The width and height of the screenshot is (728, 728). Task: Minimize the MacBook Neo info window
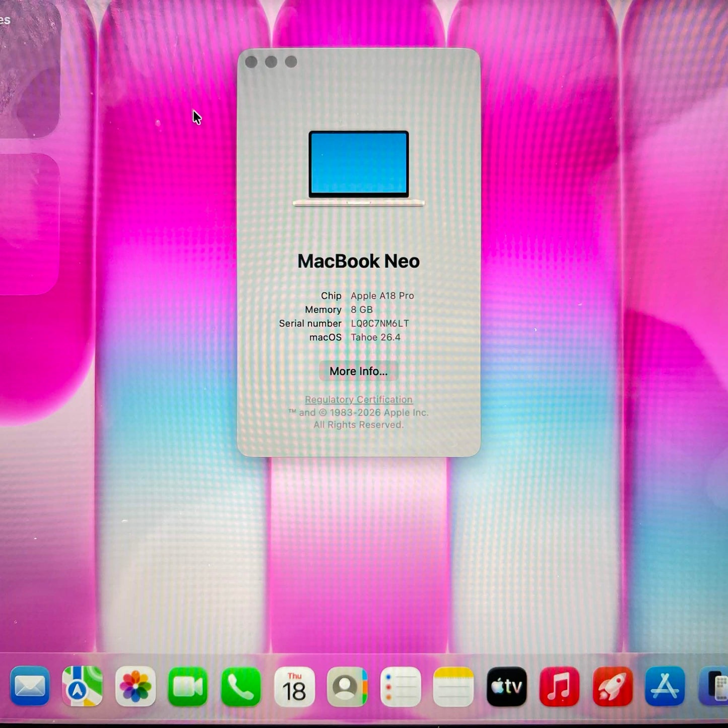tap(271, 62)
